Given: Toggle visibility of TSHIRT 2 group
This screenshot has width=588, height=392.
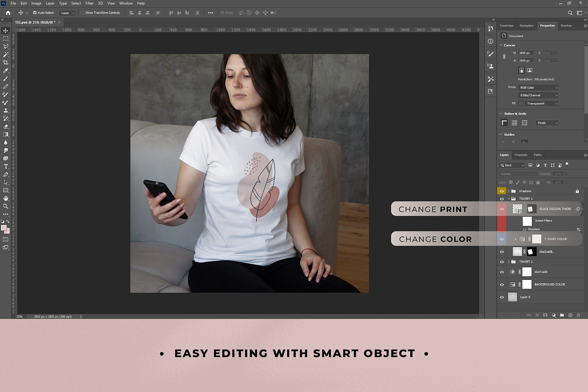Looking at the screenshot, I should [502, 262].
